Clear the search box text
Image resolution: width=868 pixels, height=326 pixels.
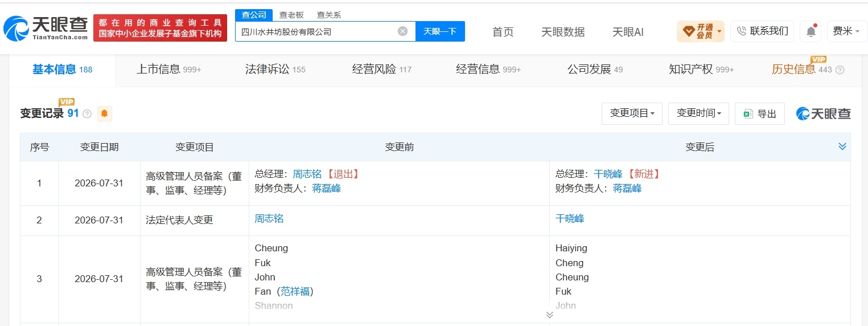coord(402,31)
